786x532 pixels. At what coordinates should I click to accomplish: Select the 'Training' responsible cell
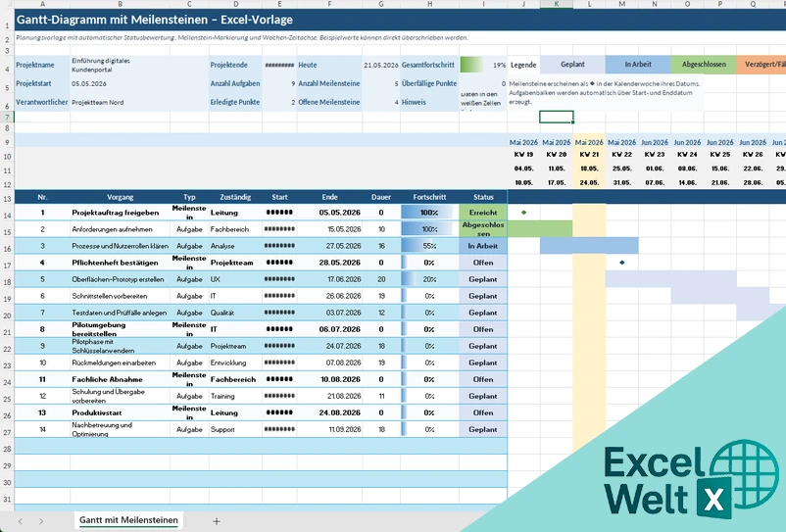coord(235,396)
